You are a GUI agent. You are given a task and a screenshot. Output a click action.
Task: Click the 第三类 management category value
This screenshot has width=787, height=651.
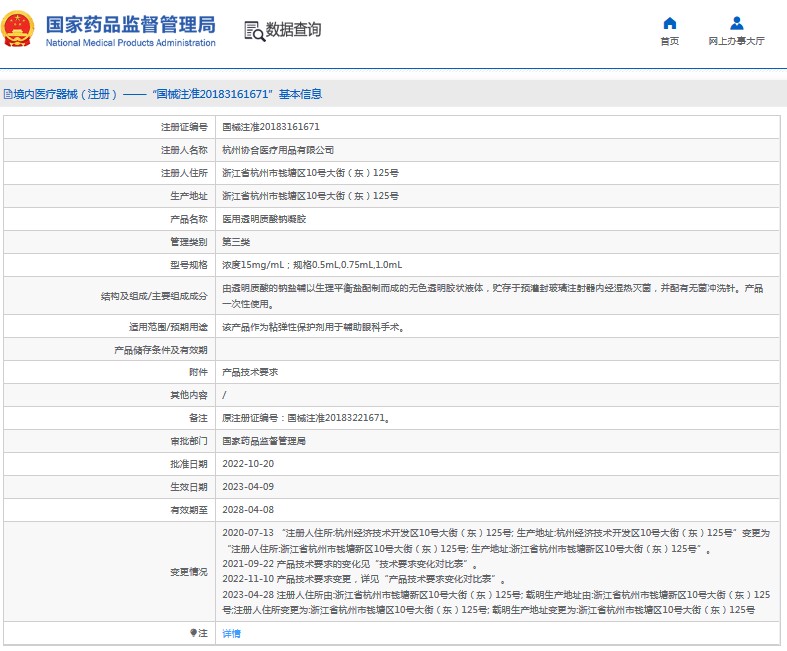(x=235, y=242)
